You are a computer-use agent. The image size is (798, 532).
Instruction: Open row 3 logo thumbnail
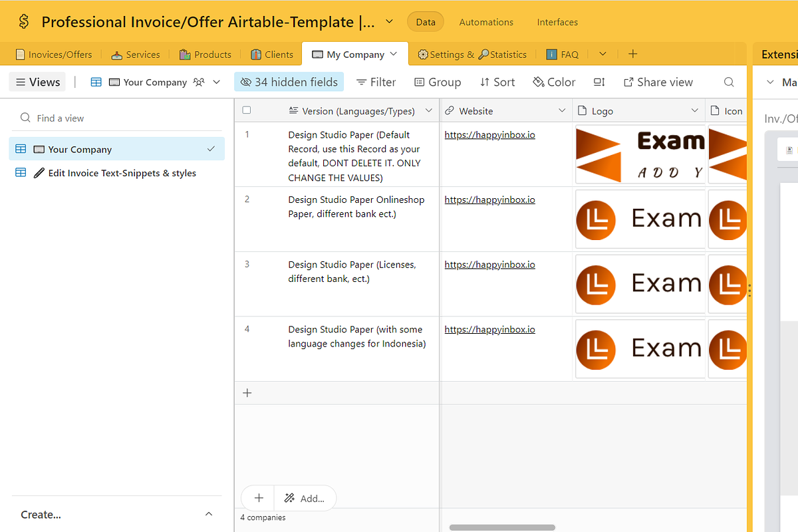(640, 284)
